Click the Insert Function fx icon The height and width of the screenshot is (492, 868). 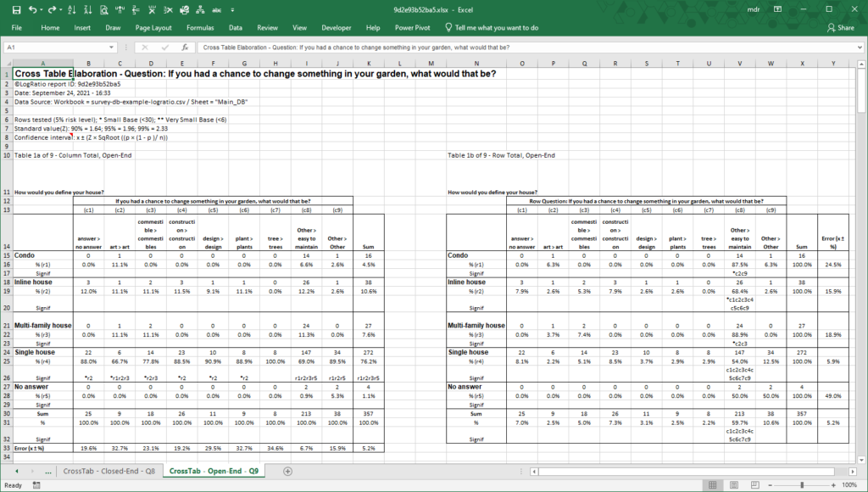pos(188,48)
